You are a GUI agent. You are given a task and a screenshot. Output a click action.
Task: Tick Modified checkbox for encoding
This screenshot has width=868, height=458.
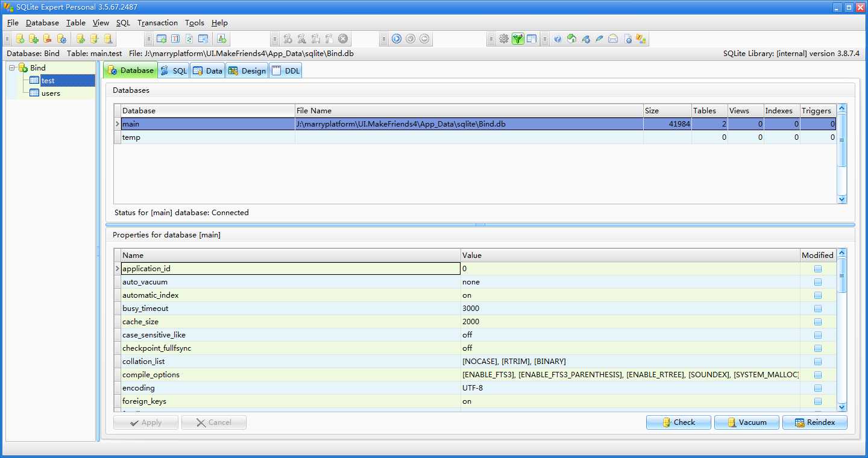click(x=818, y=388)
